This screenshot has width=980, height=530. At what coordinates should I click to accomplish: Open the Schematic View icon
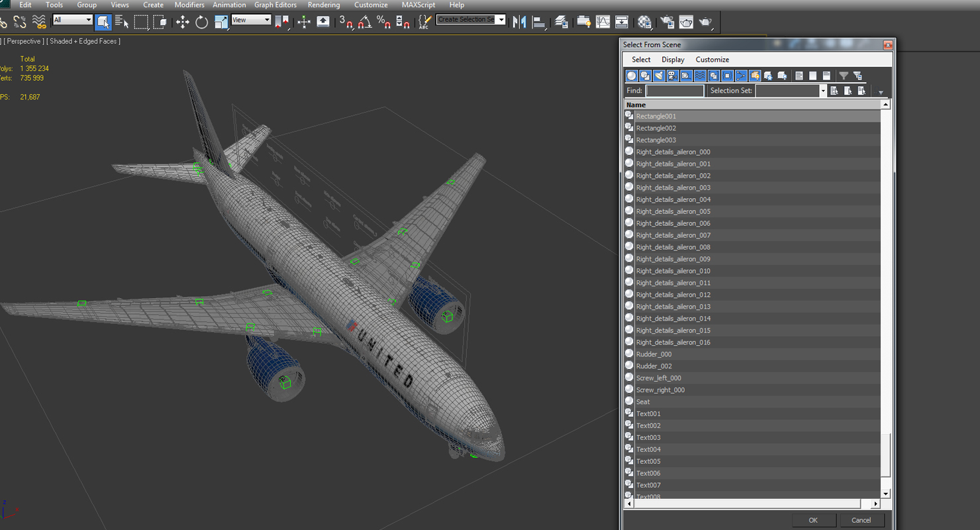pos(622,22)
